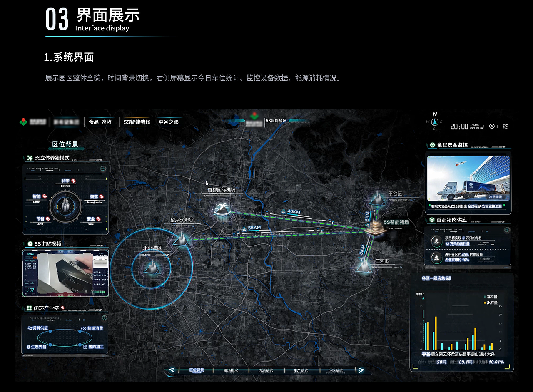
Task: Click the red tap icon beside 科学
Action: [73, 181]
